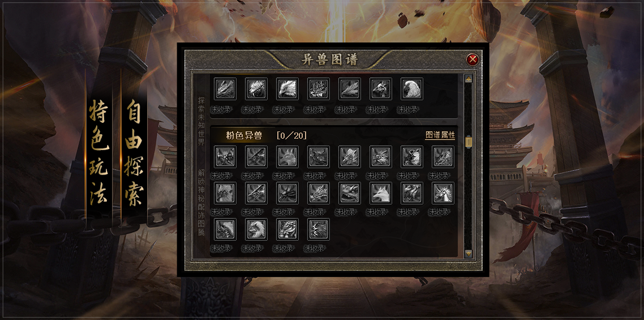The image size is (644, 320).
Task: Close the 异兽图谱 window
Action: click(x=473, y=59)
